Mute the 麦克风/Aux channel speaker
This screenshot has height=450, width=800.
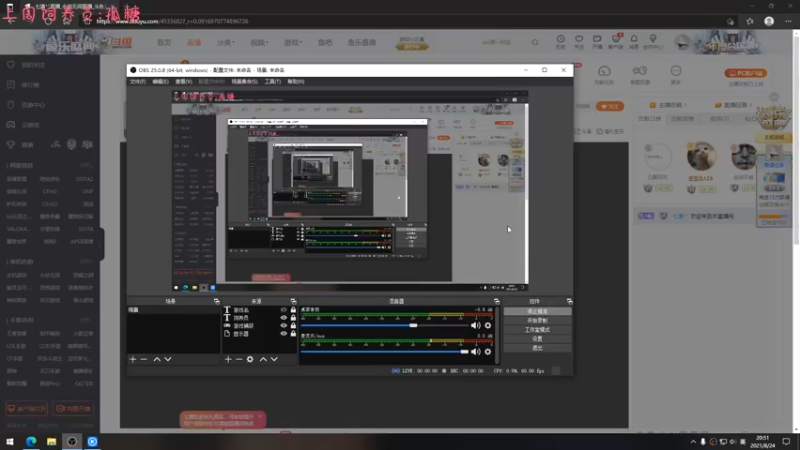click(476, 352)
